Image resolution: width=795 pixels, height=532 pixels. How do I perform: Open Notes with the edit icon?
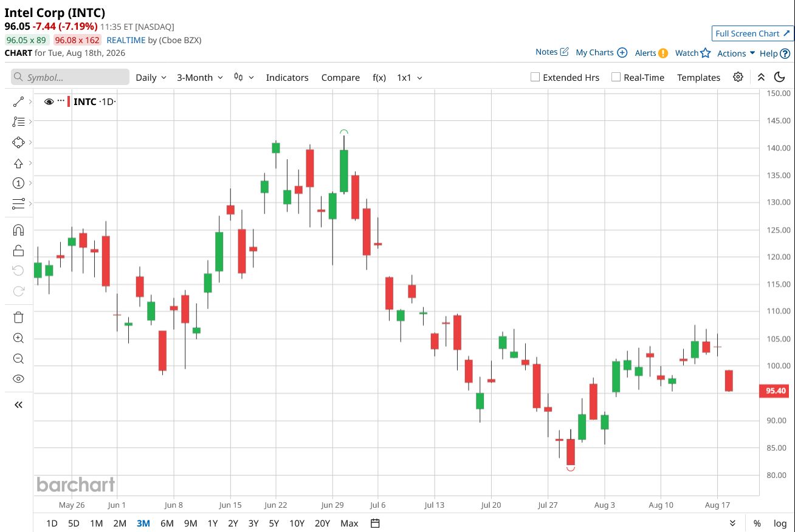click(x=564, y=52)
